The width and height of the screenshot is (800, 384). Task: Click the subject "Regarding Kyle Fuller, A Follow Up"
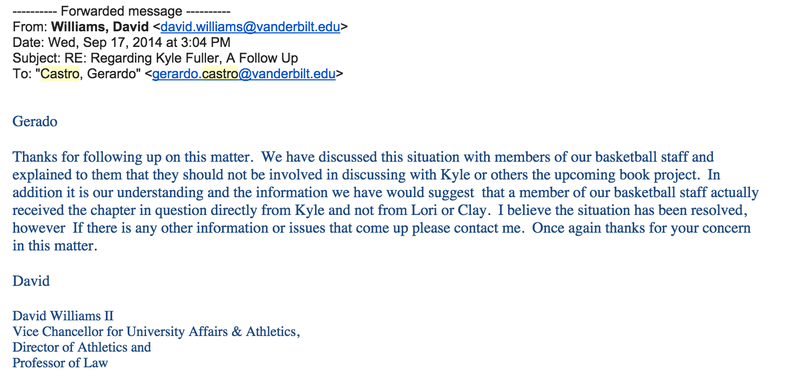pyautogui.click(x=182, y=58)
